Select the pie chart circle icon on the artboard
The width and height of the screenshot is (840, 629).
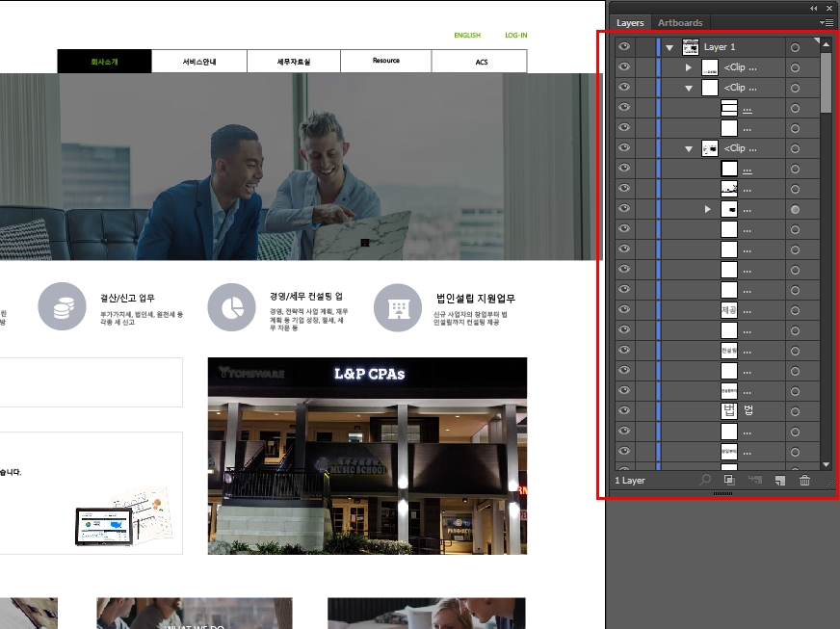tap(231, 307)
